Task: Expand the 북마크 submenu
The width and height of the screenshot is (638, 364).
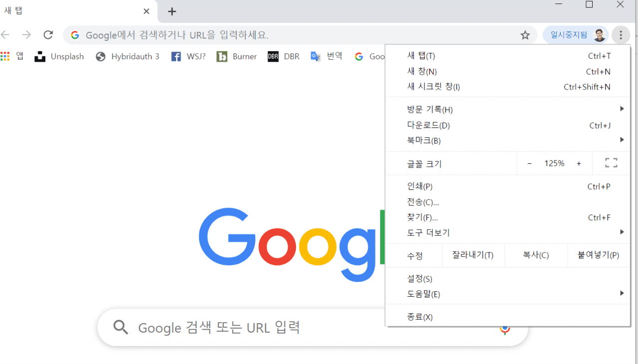Action: click(x=507, y=140)
